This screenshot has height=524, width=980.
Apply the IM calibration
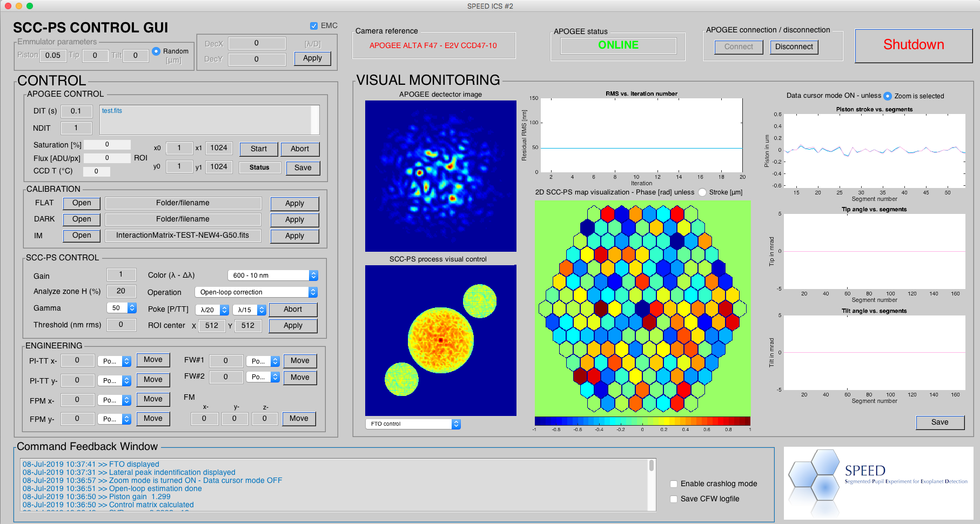tap(294, 236)
